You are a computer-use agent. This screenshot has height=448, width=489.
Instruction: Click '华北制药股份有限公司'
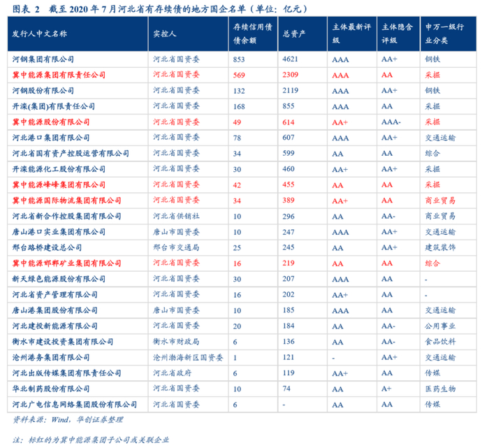pyautogui.click(x=51, y=389)
